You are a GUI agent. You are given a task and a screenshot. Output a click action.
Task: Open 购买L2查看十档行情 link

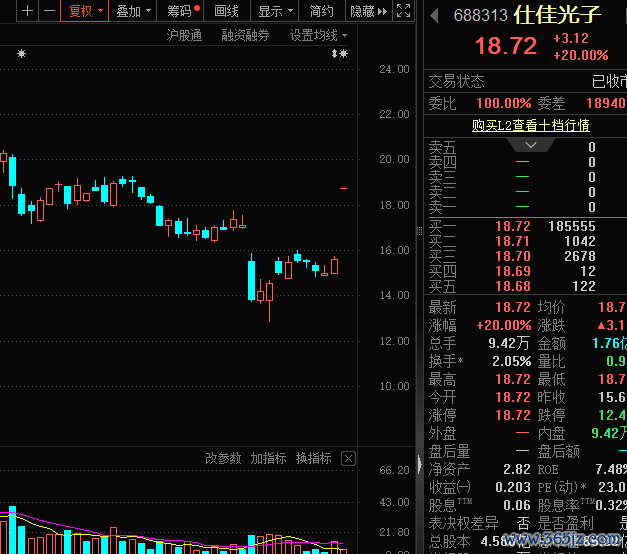click(530, 125)
